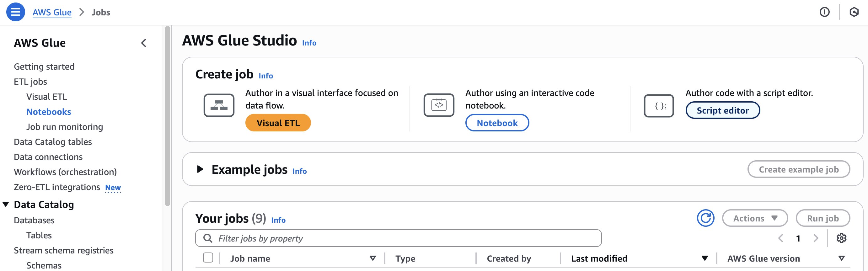Screen dimensions: 868x271
Task: Open the hexagon settings icon at top right
Action: [x=854, y=12]
